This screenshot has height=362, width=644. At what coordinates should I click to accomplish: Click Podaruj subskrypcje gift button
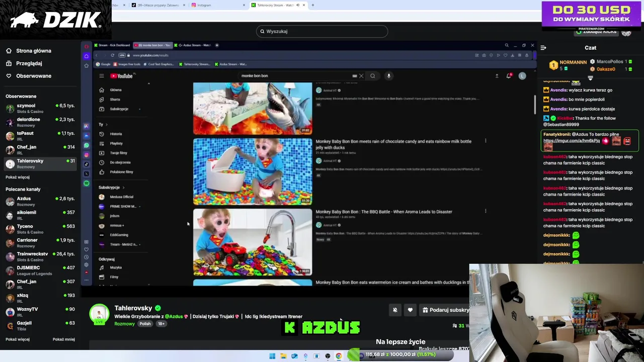[445, 310]
